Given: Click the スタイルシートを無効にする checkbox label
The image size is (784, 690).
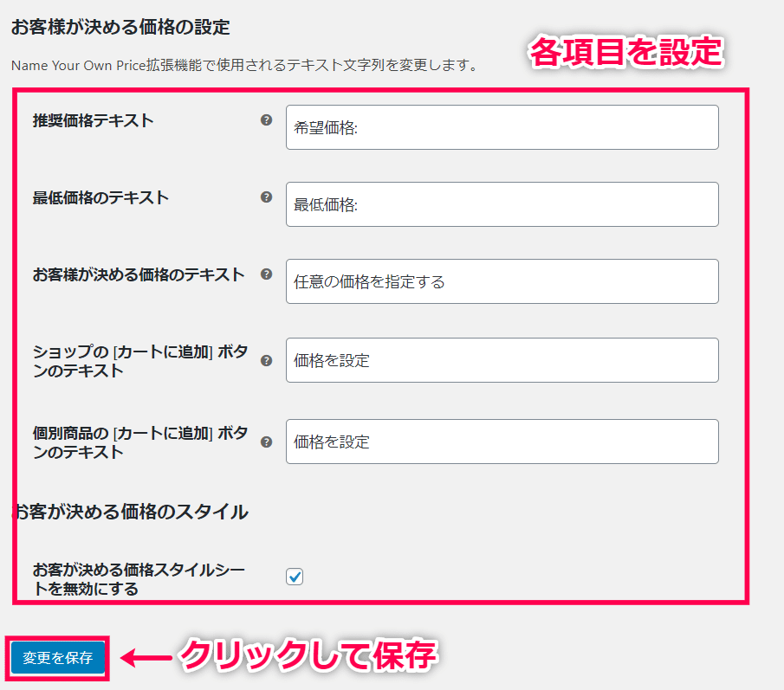Looking at the screenshot, I should coord(139,578).
